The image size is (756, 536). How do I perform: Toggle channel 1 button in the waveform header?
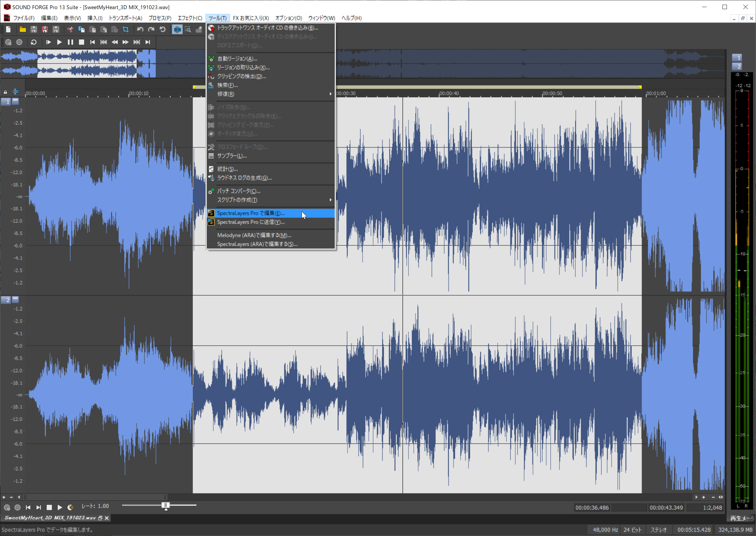pyautogui.click(x=6, y=102)
